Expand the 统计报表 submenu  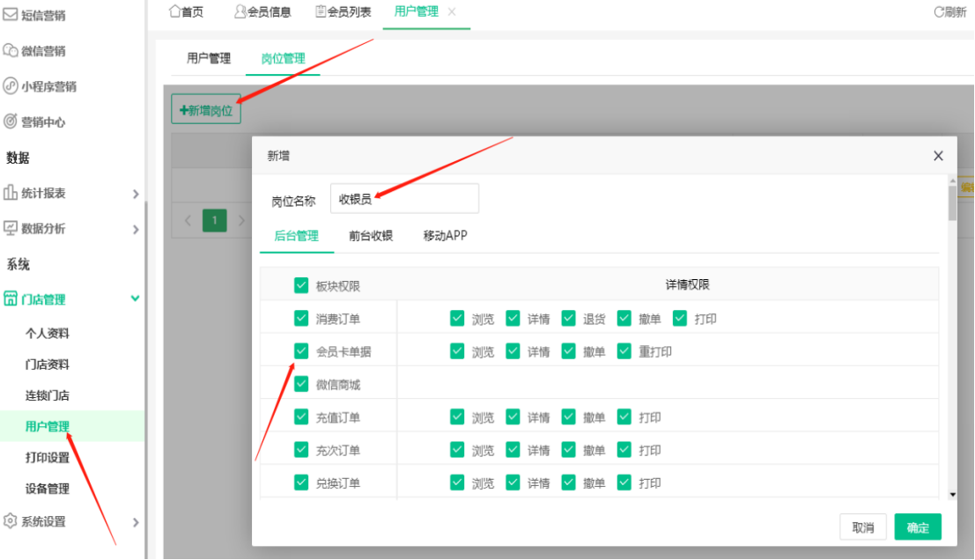tap(136, 193)
